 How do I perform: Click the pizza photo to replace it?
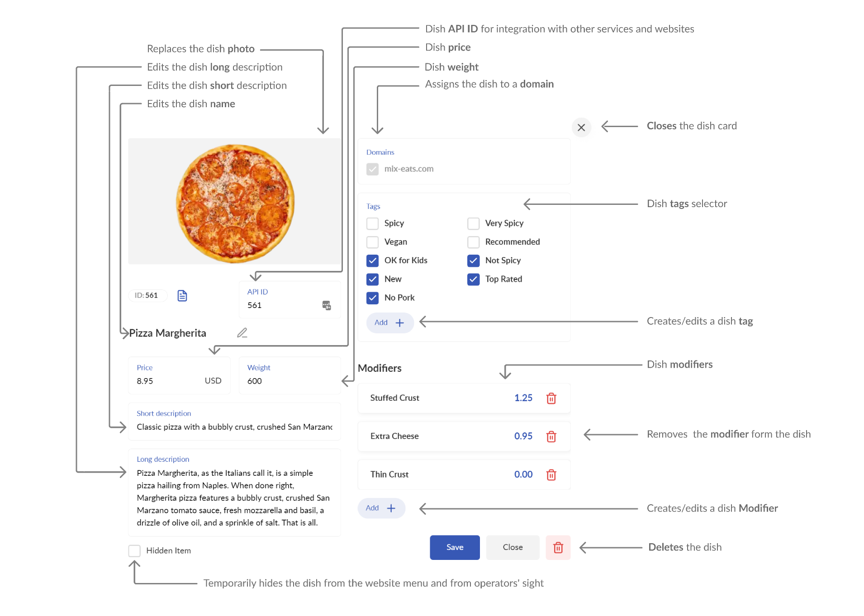point(234,201)
